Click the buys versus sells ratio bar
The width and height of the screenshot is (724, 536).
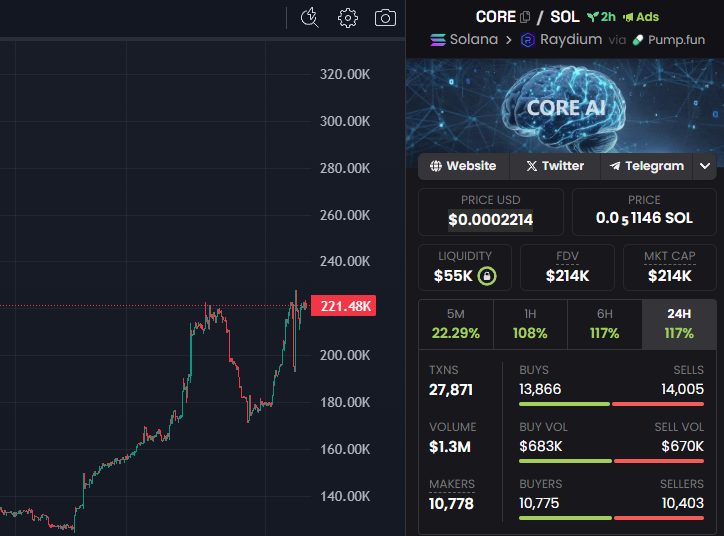pos(611,404)
